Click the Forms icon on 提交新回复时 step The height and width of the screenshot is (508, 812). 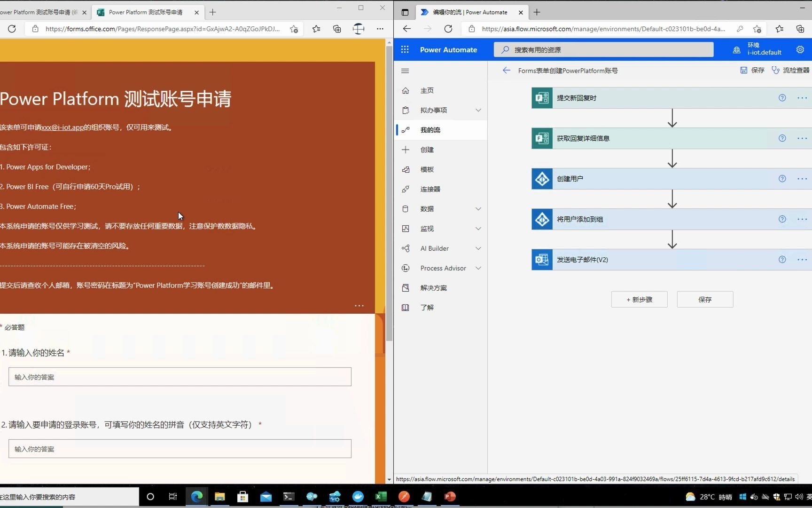click(542, 98)
